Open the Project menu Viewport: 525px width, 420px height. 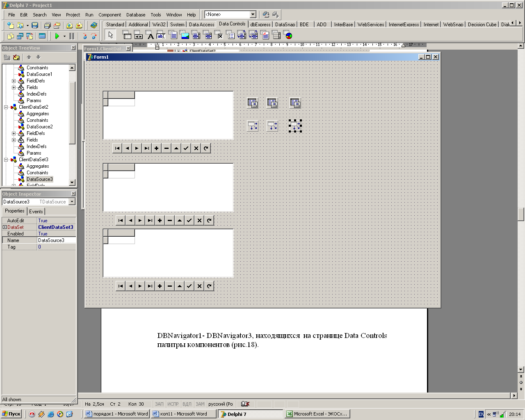coord(73,15)
